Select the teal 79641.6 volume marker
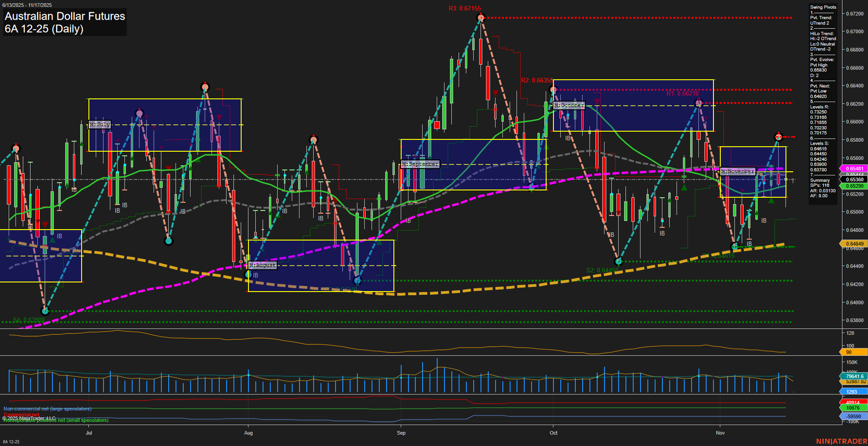868x446 pixels. point(853,376)
